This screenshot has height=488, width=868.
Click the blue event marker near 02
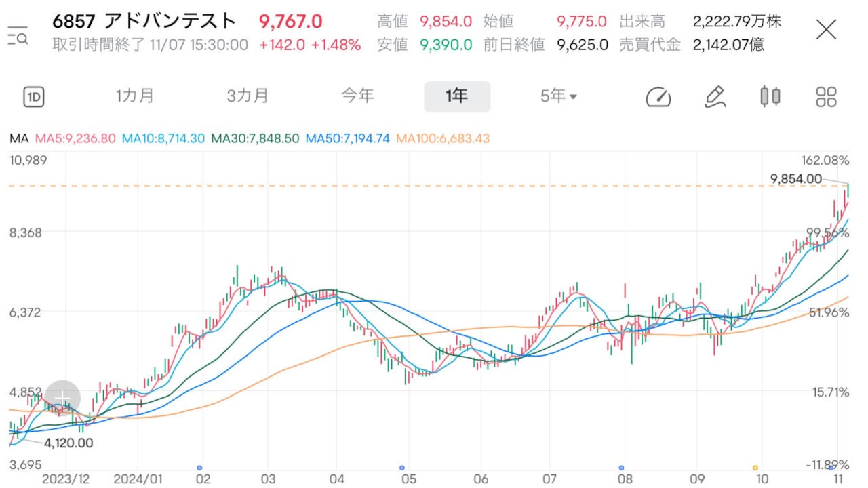[199, 468]
